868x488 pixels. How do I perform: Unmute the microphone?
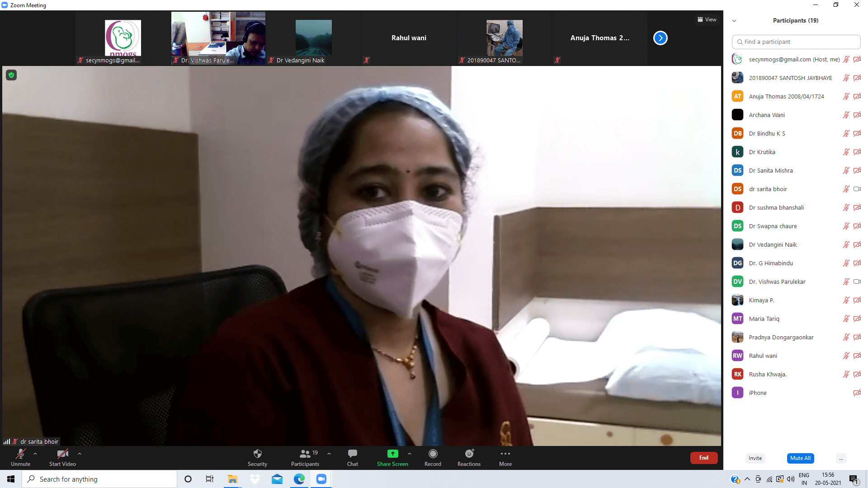(x=20, y=454)
